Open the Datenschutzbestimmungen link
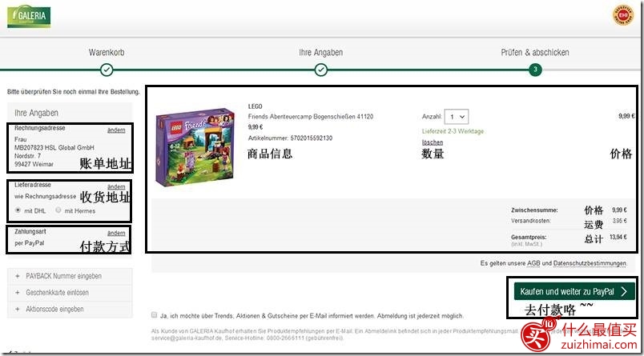The image size is (644, 356). tap(590, 263)
